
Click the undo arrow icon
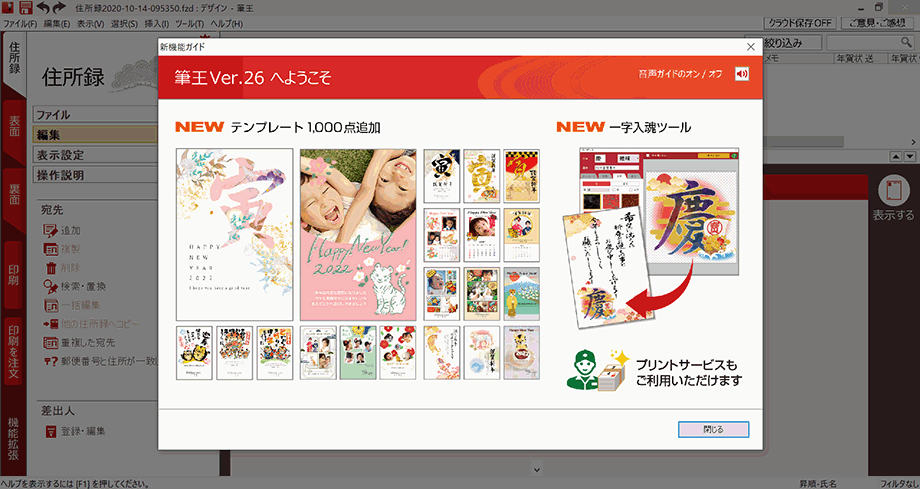tap(43, 8)
